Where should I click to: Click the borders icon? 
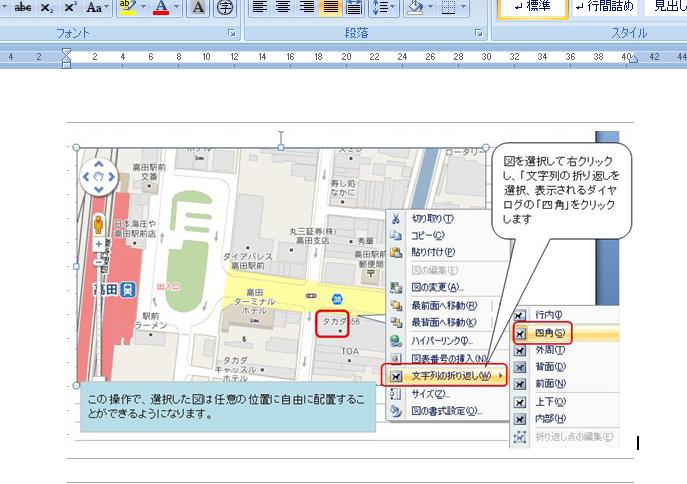449,7
